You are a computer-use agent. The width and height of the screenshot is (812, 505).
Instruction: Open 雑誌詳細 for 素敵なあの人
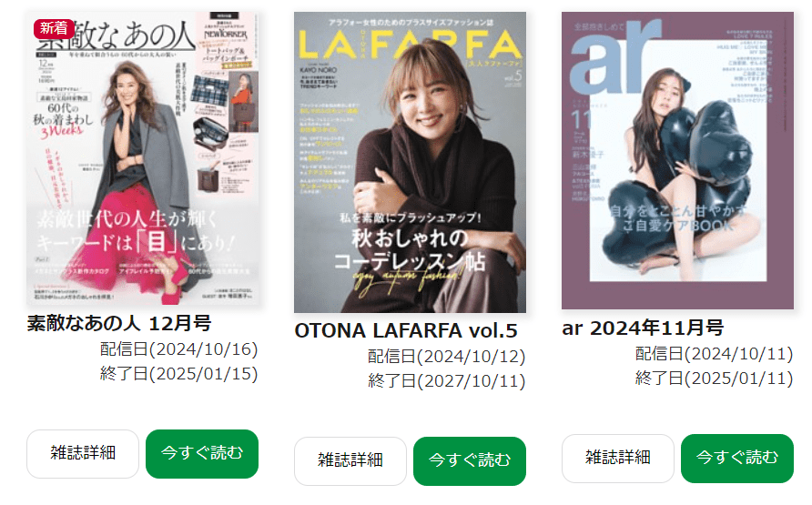(x=83, y=454)
